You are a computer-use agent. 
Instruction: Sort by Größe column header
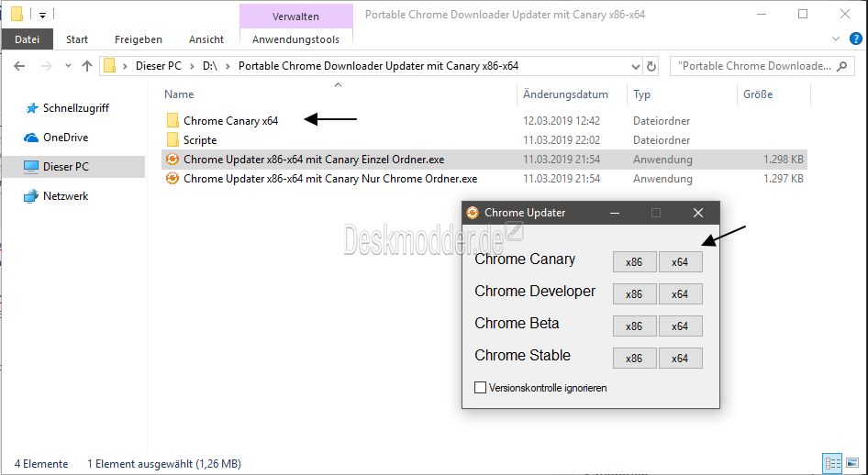click(x=758, y=94)
